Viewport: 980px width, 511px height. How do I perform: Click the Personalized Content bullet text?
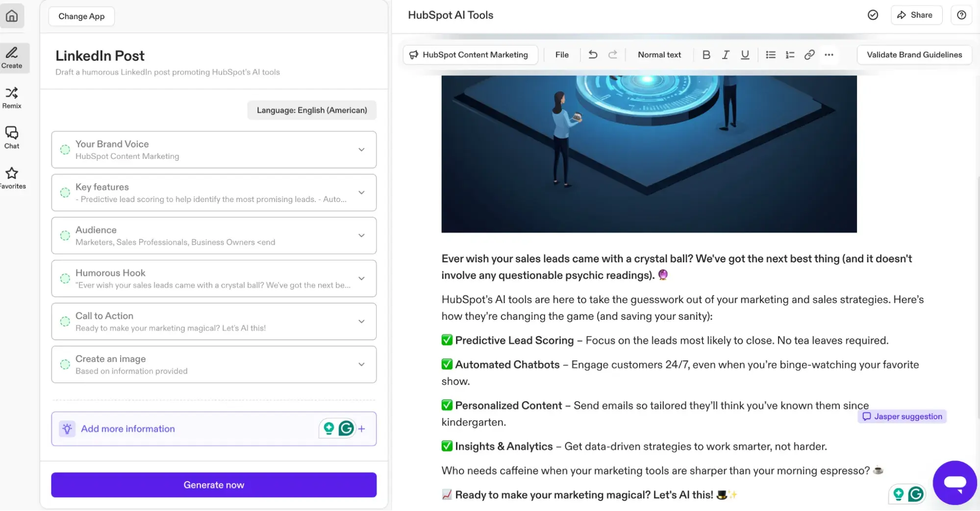[655, 413]
